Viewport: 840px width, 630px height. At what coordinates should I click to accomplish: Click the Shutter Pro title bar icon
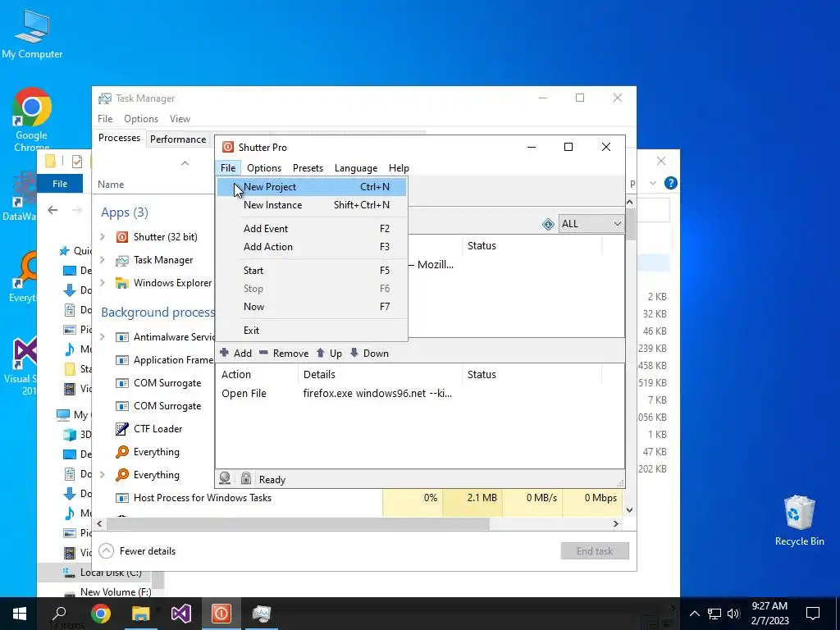[x=228, y=148]
